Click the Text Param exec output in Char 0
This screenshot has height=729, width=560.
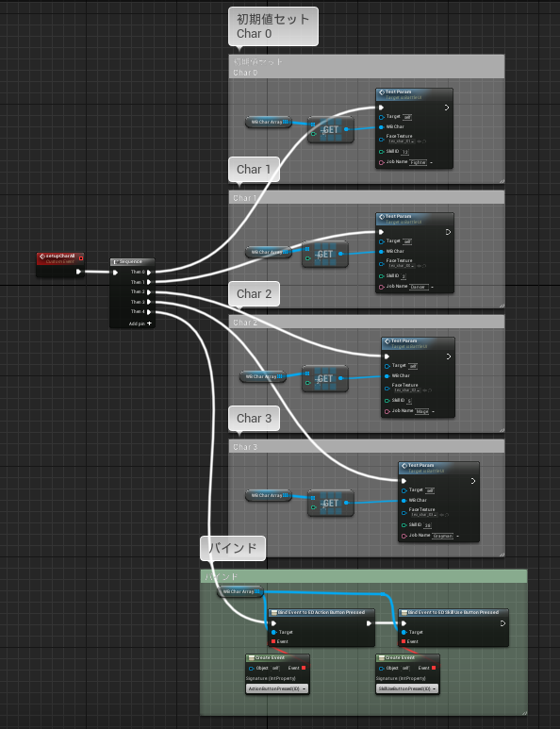(x=447, y=108)
